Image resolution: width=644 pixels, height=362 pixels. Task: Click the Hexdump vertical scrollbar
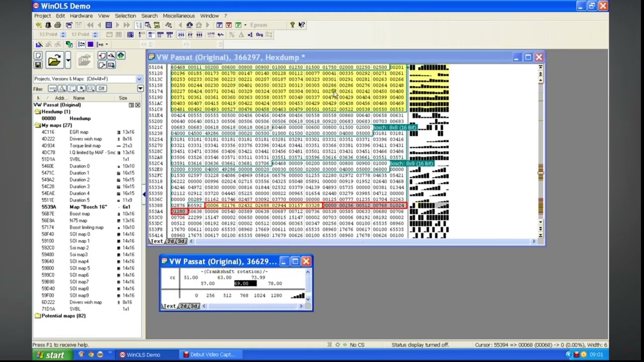click(x=540, y=151)
